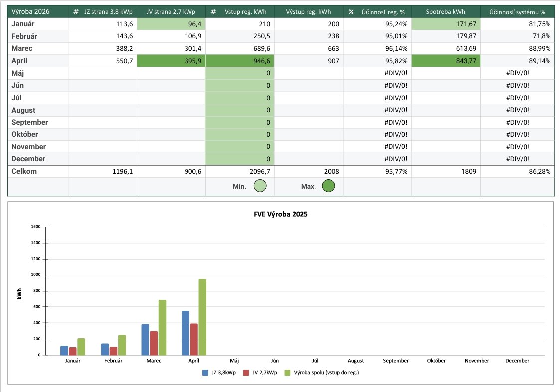This screenshot has width=560, height=392.
Task: Click the % icon beside Účinnosť reg. header
Action: (351, 12)
